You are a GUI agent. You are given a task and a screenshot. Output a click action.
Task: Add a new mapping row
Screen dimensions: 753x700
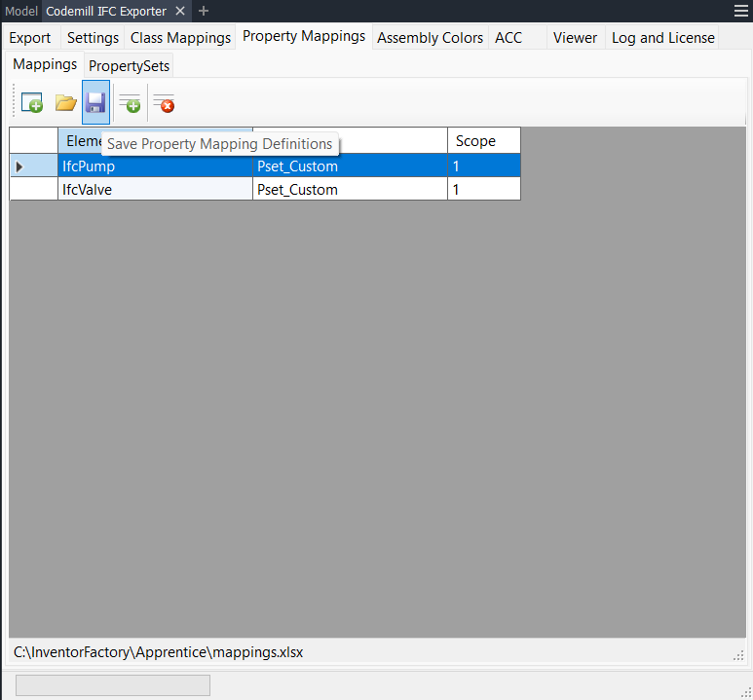[x=130, y=103]
